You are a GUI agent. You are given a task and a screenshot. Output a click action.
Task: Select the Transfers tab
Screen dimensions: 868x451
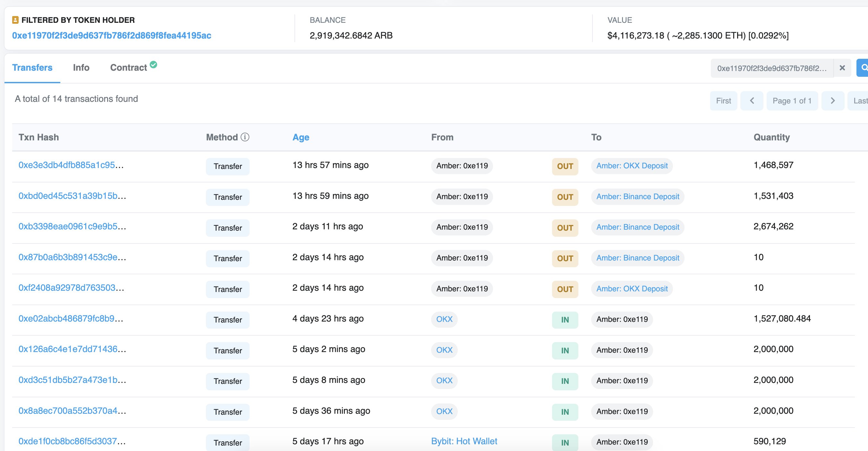click(32, 67)
